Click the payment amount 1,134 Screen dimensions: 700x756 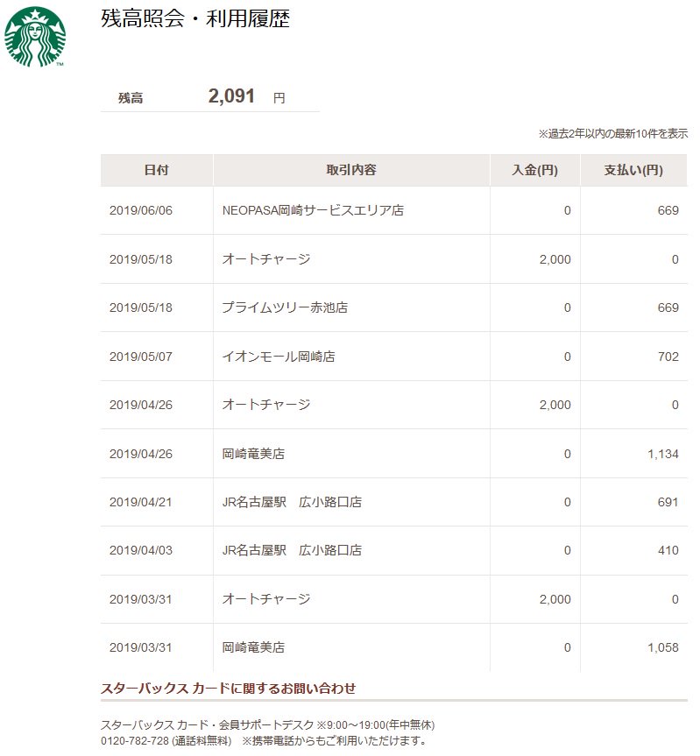[663, 454]
